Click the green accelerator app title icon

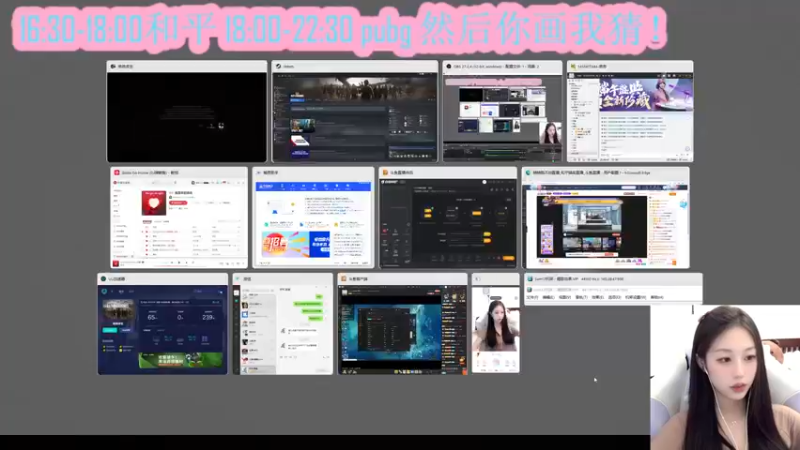[x=104, y=279]
